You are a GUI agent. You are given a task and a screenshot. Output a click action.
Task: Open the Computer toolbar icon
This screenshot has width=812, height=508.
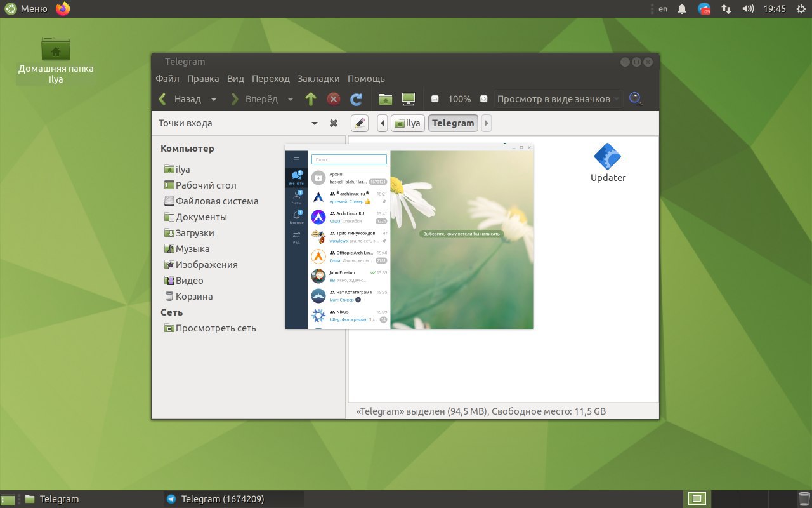click(x=409, y=99)
